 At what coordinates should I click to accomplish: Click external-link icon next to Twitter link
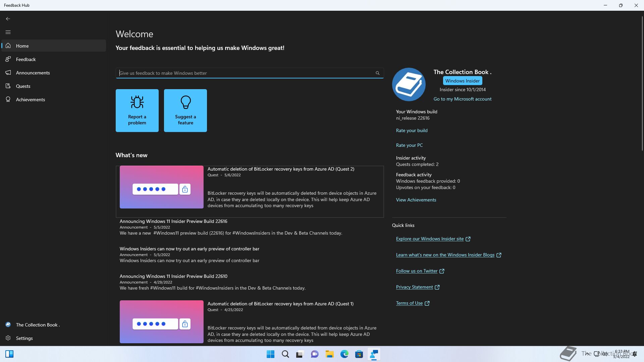point(442,271)
